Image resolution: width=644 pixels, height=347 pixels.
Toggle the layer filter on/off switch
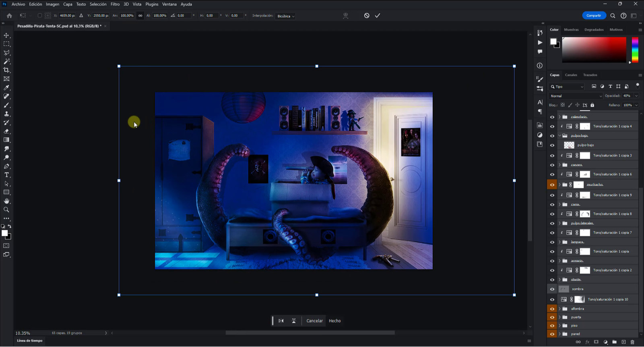(637, 85)
